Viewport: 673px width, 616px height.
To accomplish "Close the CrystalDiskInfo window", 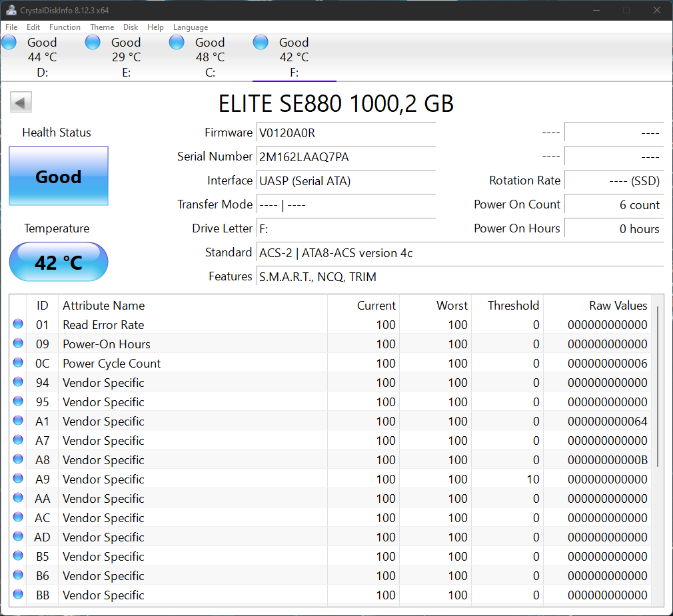I will (x=657, y=10).
